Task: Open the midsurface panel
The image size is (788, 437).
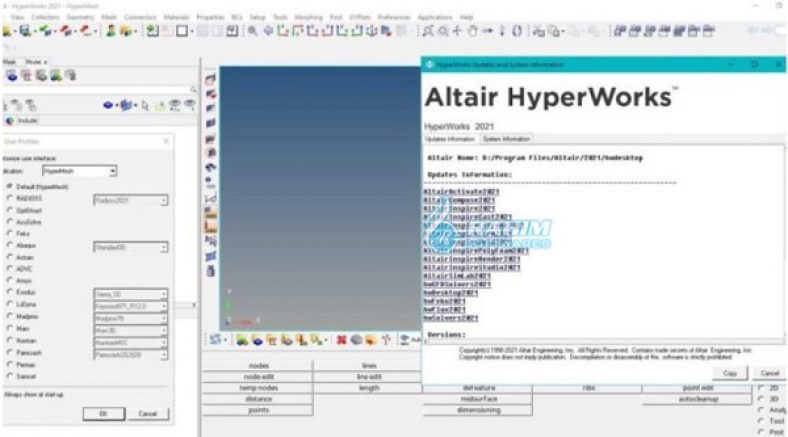Action: tap(478, 399)
